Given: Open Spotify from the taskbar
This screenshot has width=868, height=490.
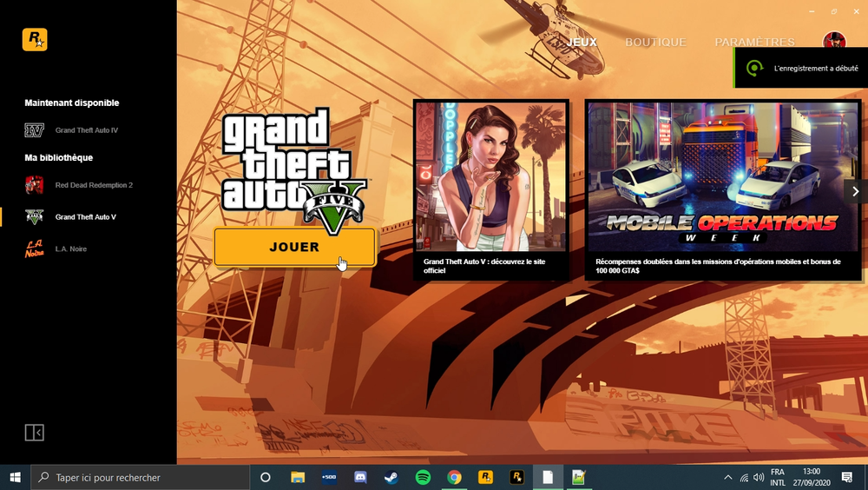Looking at the screenshot, I should pyautogui.click(x=423, y=477).
